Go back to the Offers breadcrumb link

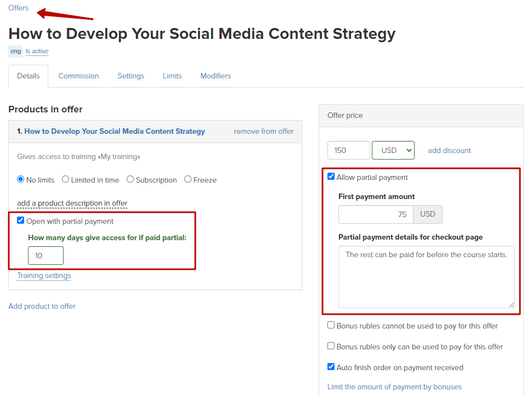18,8
